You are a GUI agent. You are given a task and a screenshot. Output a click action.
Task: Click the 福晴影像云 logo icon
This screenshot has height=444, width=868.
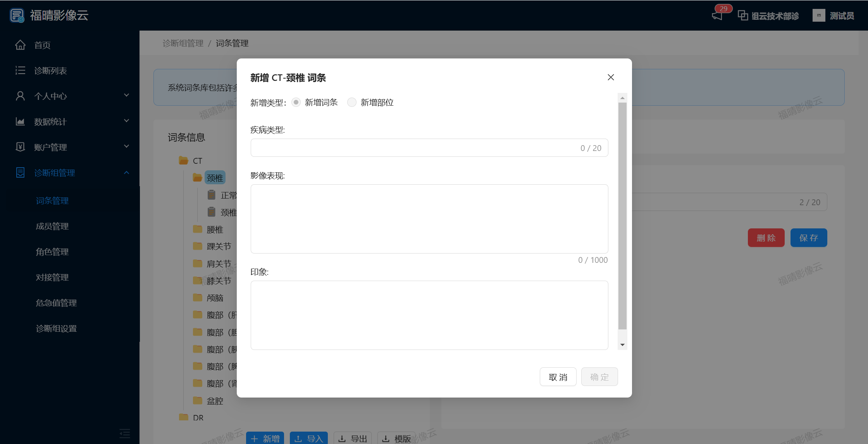[x=17, y=15]
